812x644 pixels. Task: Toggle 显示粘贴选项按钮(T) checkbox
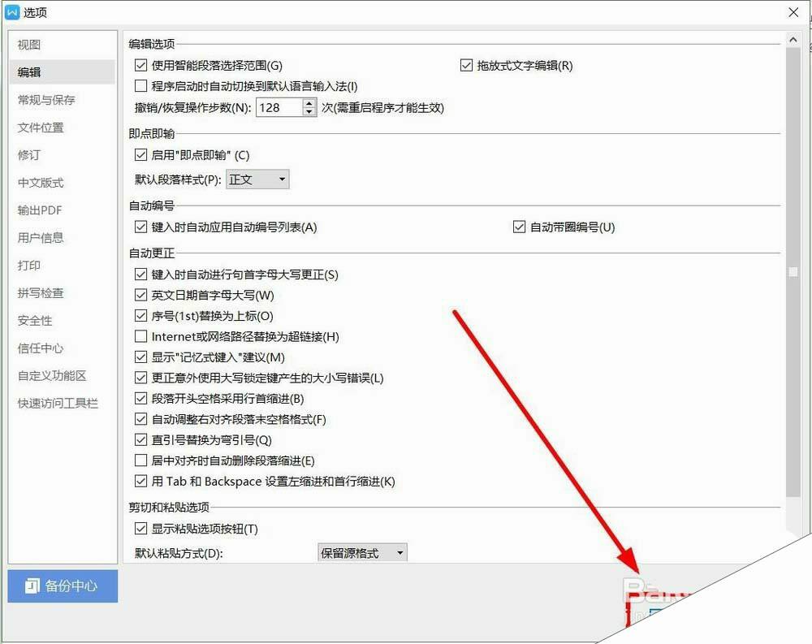click(x=140, y=529)
